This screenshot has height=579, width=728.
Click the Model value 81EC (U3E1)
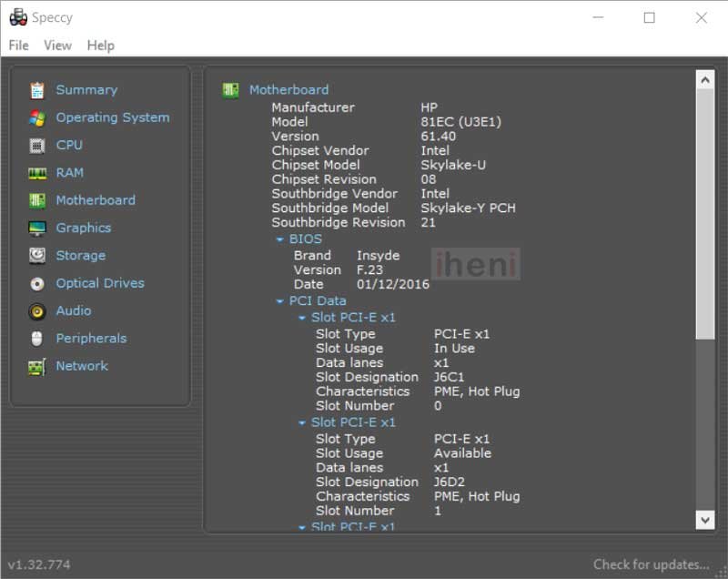[461, 122]
